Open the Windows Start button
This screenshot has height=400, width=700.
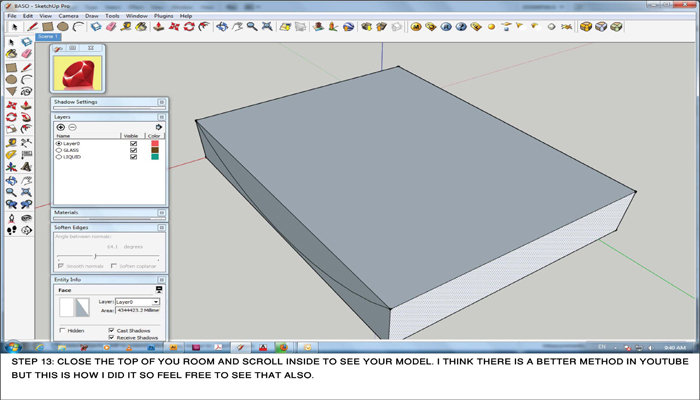click(x=11, y=348)
